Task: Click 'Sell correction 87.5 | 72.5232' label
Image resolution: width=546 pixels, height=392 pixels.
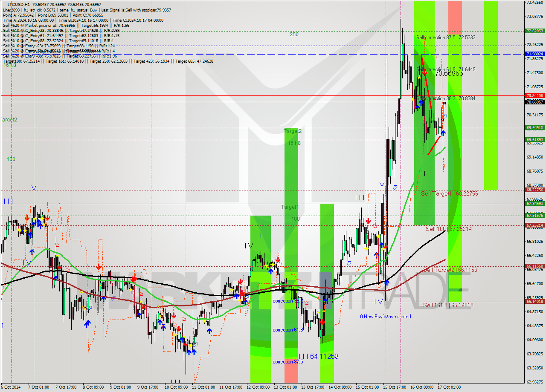Action: (446, 37)
